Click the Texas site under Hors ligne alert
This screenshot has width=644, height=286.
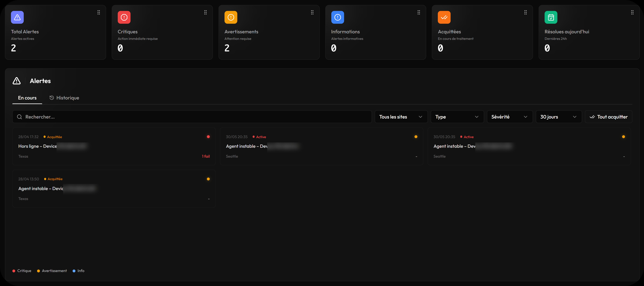(x=23, y=156)
